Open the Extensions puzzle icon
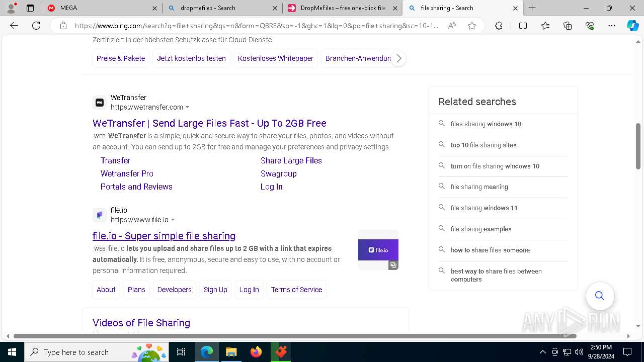 (x=499, y=26)
